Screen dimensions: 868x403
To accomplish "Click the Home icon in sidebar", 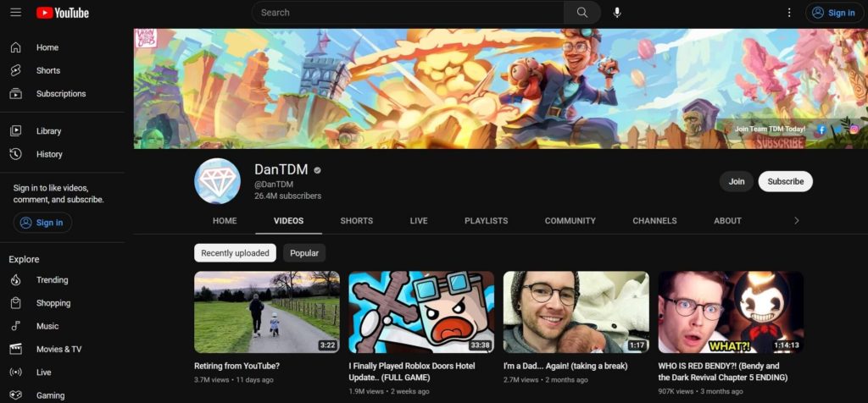I will pos(15,47).
